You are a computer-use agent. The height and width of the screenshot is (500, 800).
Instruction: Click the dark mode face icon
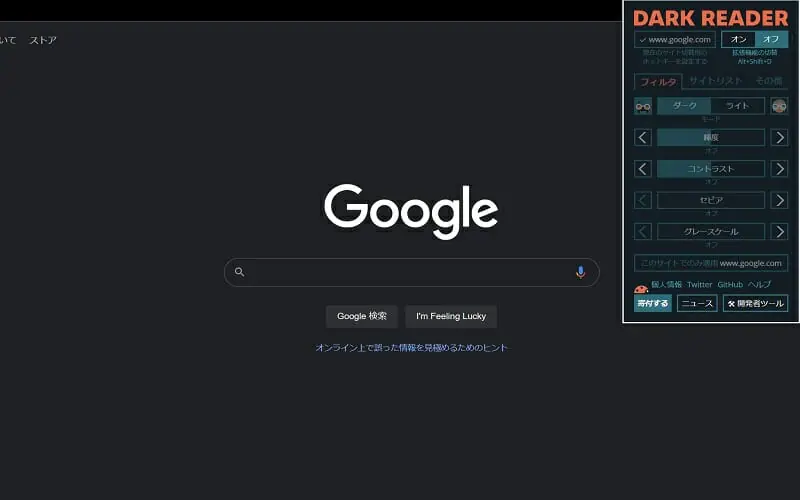643,106
